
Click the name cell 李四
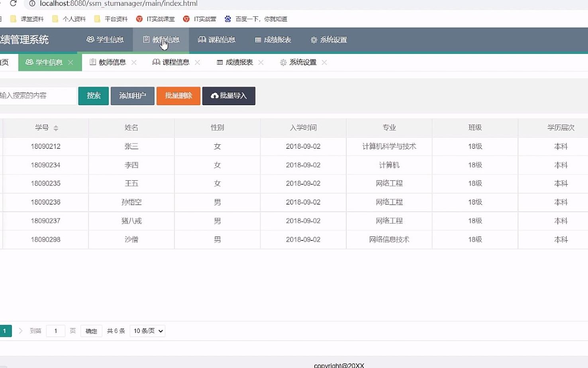click(131, 165)
